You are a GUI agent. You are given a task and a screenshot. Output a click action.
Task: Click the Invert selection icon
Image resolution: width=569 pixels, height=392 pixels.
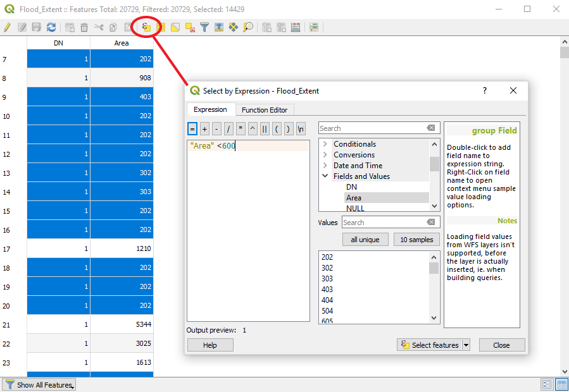click(175, 27)
